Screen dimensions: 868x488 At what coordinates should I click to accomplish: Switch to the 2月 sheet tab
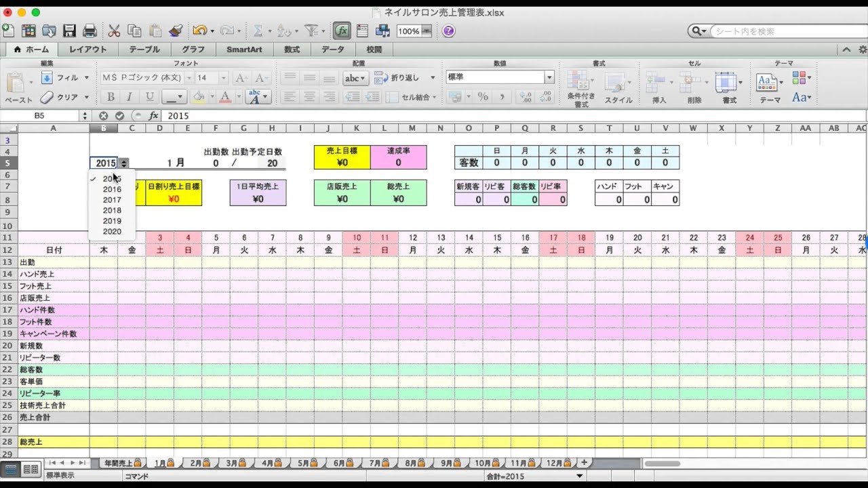199,463
